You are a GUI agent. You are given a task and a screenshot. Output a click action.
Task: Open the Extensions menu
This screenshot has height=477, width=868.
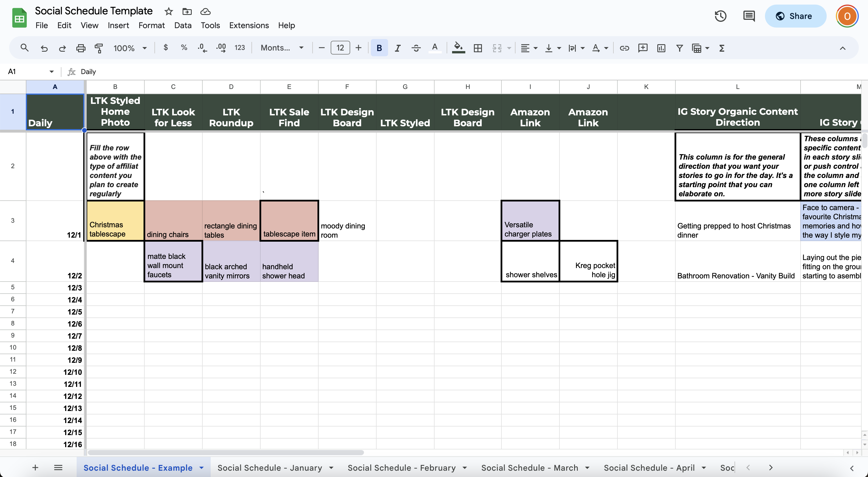tap(249, 25)
